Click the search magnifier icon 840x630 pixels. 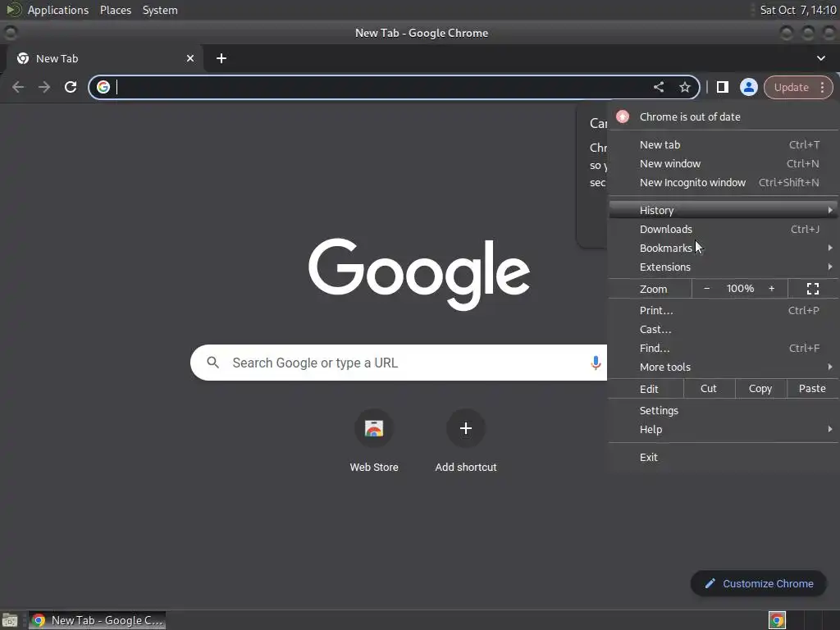pos(212,363)
